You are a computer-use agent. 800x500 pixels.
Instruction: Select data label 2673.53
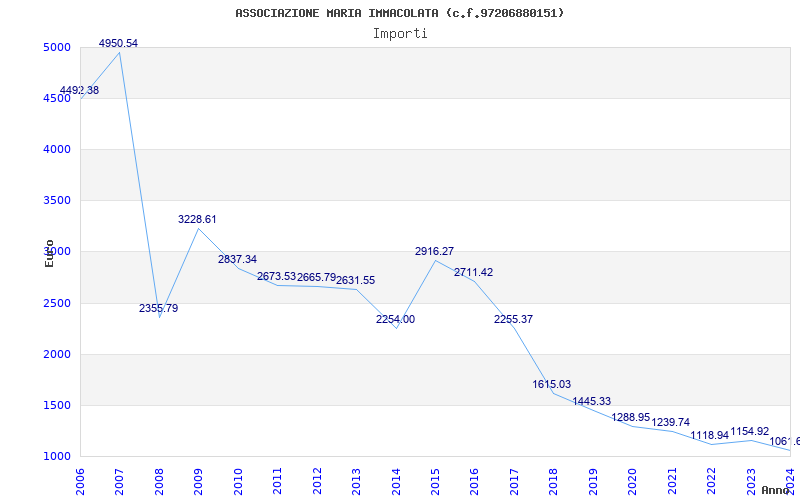277,277
